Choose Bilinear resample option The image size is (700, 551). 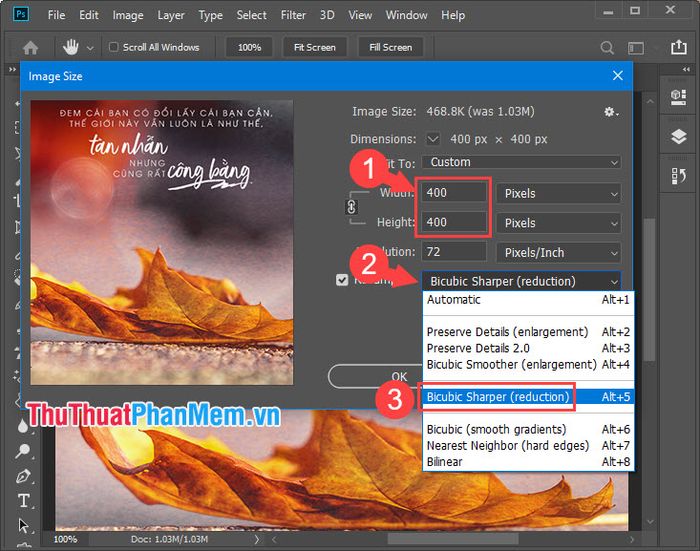(528, 462)
